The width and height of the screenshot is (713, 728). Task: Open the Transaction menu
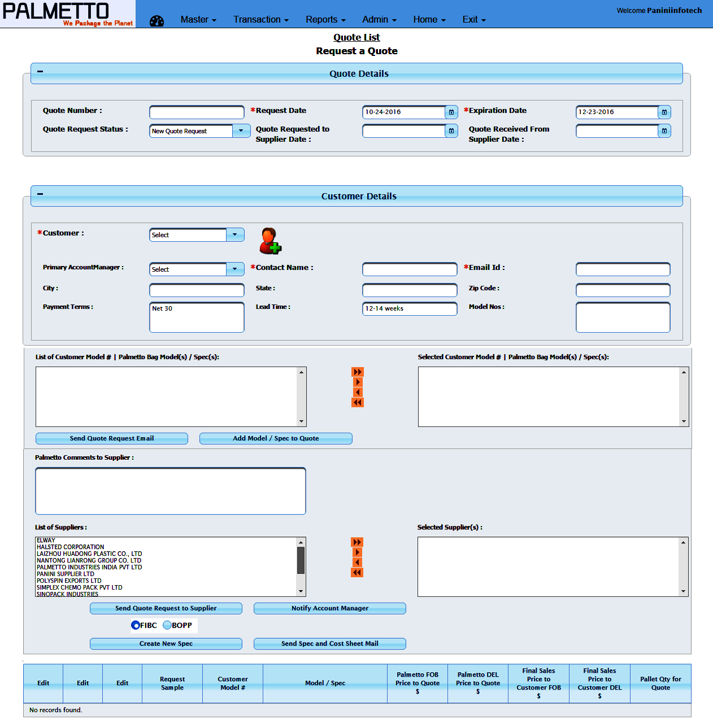[x=261, y=20]
